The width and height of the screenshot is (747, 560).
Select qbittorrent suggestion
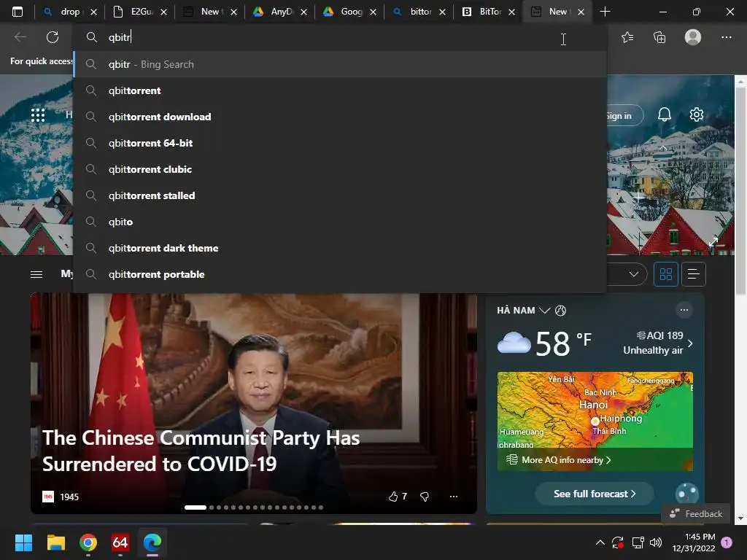pyautogui.click(x=341, y=90)
